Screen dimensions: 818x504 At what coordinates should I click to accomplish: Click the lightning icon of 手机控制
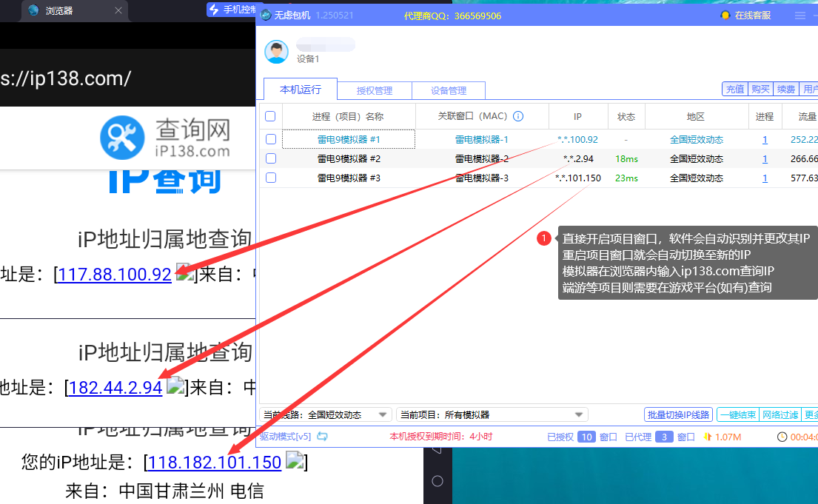[x=213, y=10]
